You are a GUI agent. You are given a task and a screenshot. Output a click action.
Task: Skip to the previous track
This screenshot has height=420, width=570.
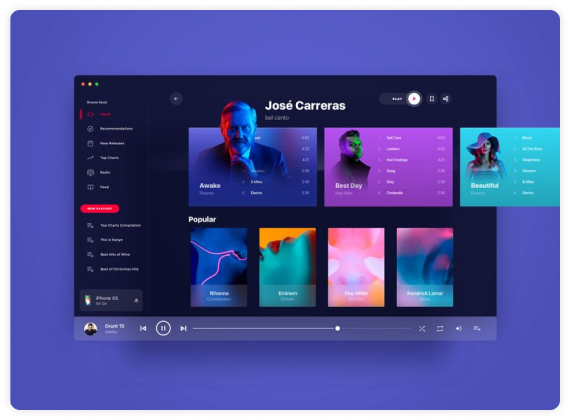click(x=143, y=328)
